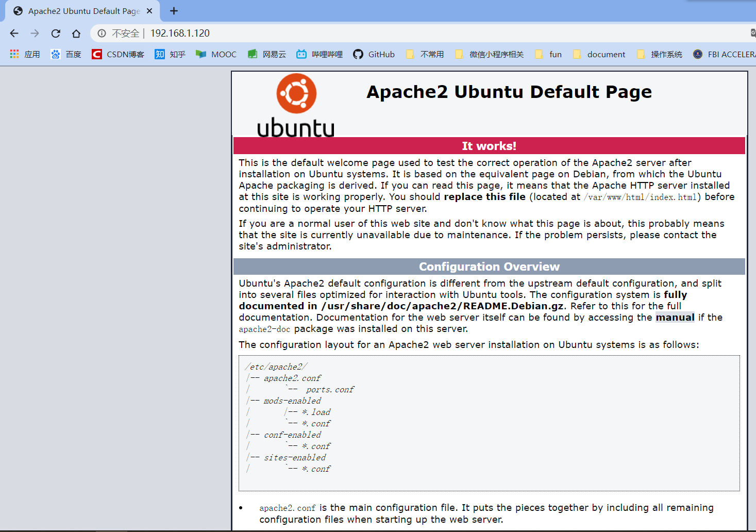Image resolution: width=756 pixels, height=532 pixels.
Task: Open the site security info icon
Action: [102, 34]
